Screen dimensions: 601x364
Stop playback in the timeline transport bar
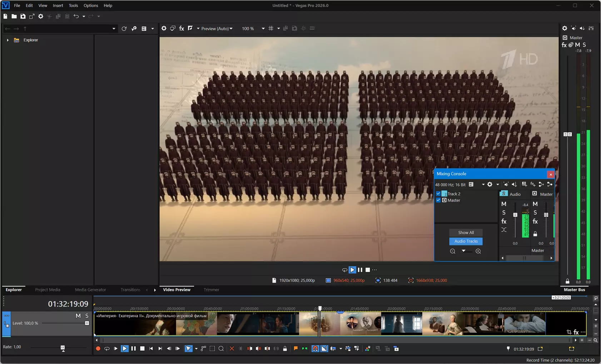[142, 349]
